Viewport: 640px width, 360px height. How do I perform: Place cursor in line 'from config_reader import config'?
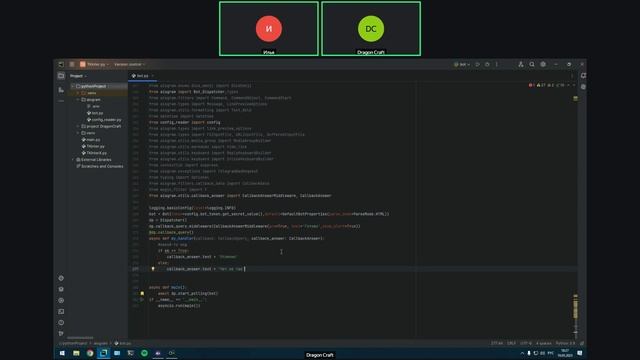(184, 122)
